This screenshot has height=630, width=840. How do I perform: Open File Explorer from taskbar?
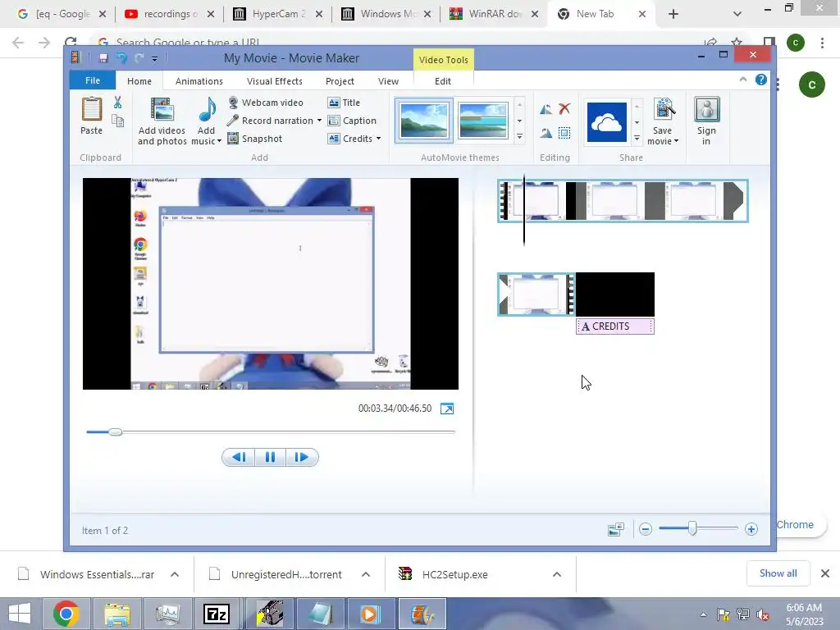[x=117, y=614]
